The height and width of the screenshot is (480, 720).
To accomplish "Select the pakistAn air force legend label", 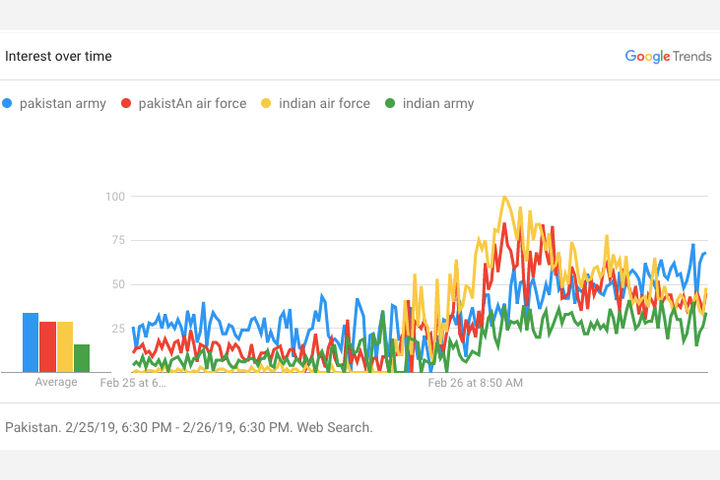I will pos(192,103).
